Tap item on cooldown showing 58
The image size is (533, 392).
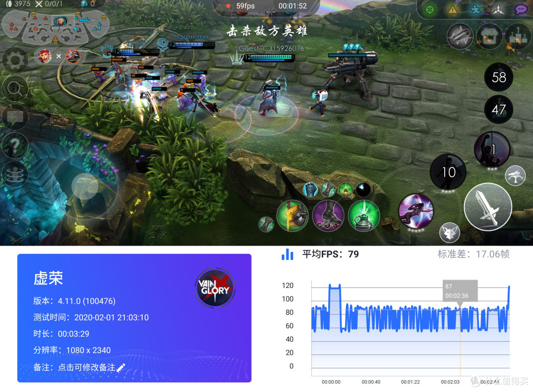(x=498, y=77)
